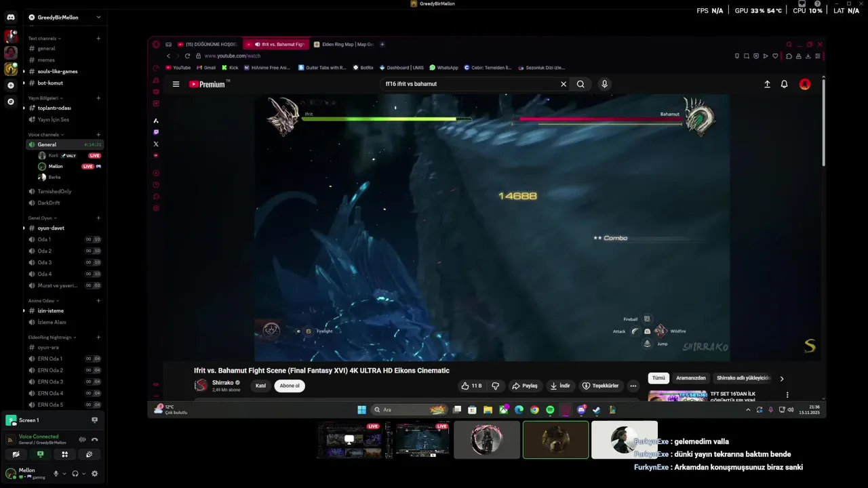Image resolution: width=868 pixels, height=488 pixels.
Task: Disconnect from voice channel hang-up icon
Action: point(94,439)
